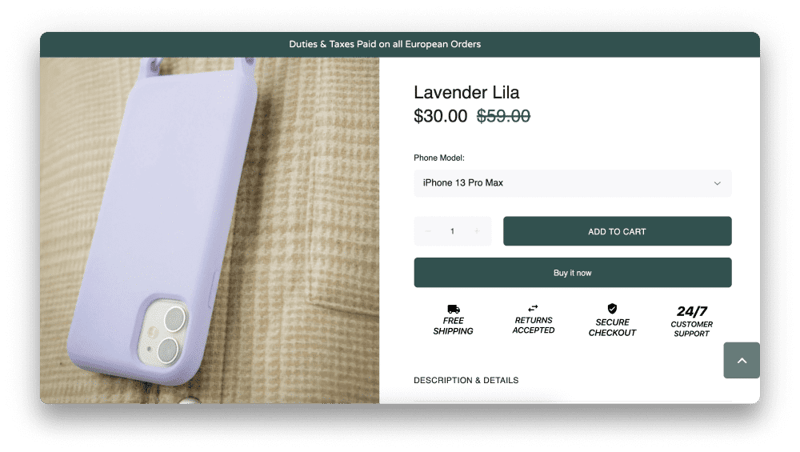Click the chevron in iPhone 13 Pro Max selector
This screenshot has width=800, height=452.
[717, 183]
